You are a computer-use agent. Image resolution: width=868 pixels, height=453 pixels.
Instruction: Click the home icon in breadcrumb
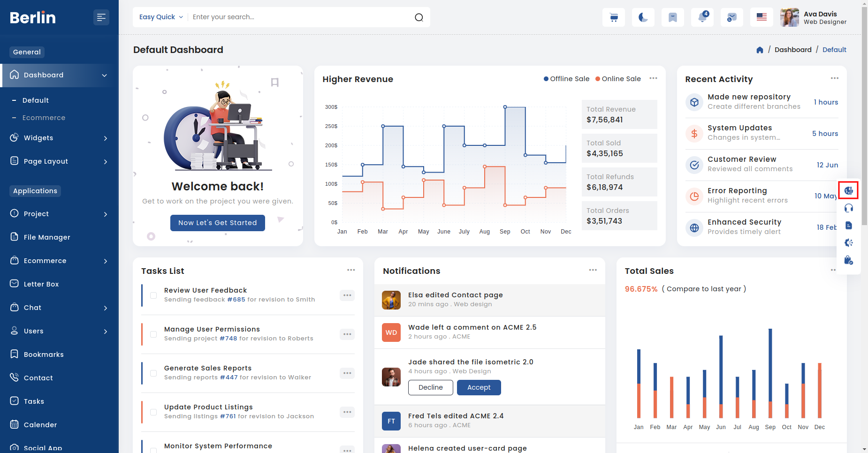click(x=760, y=50)
